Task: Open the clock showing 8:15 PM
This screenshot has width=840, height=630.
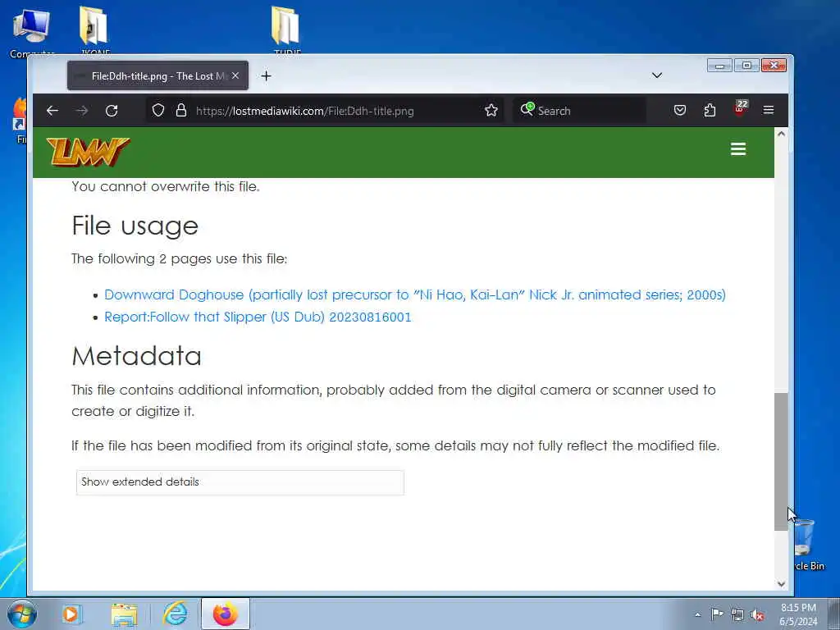Action: pos(798,614)
